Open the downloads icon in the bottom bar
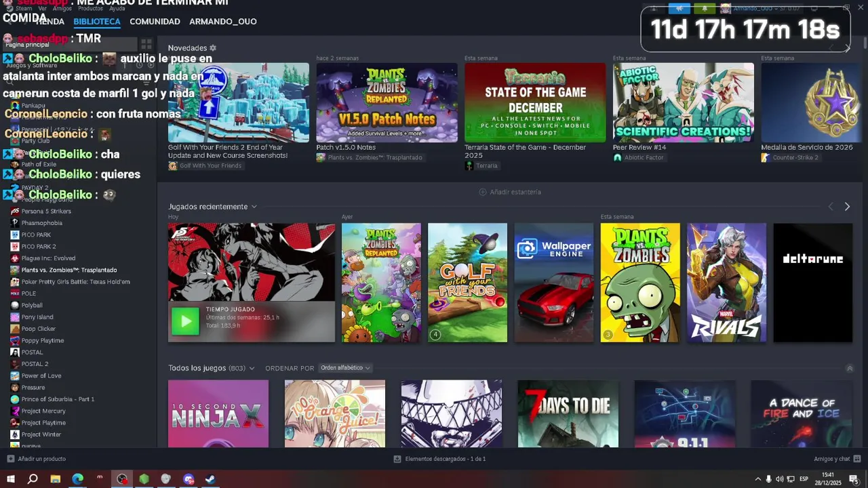 pos(397,459)
